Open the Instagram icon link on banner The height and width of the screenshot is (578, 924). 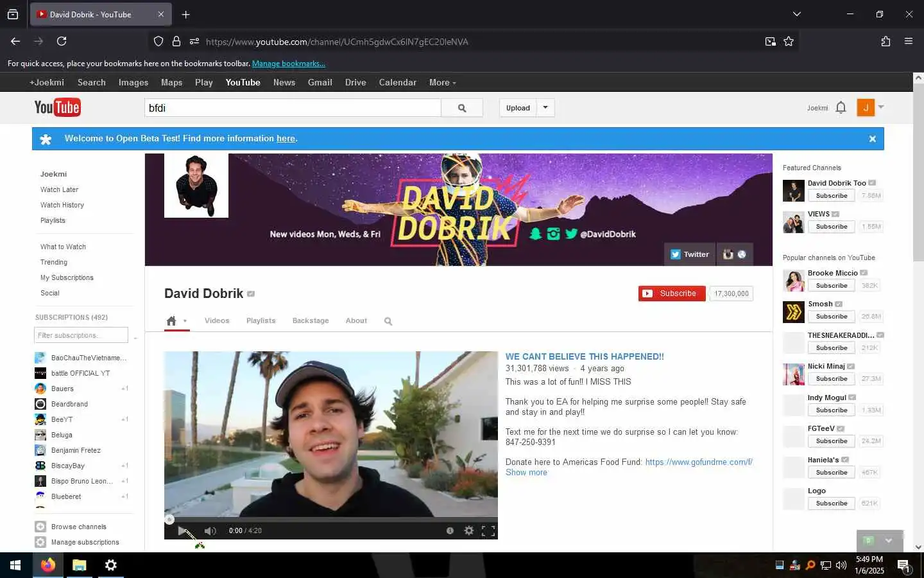coord(728,254)
